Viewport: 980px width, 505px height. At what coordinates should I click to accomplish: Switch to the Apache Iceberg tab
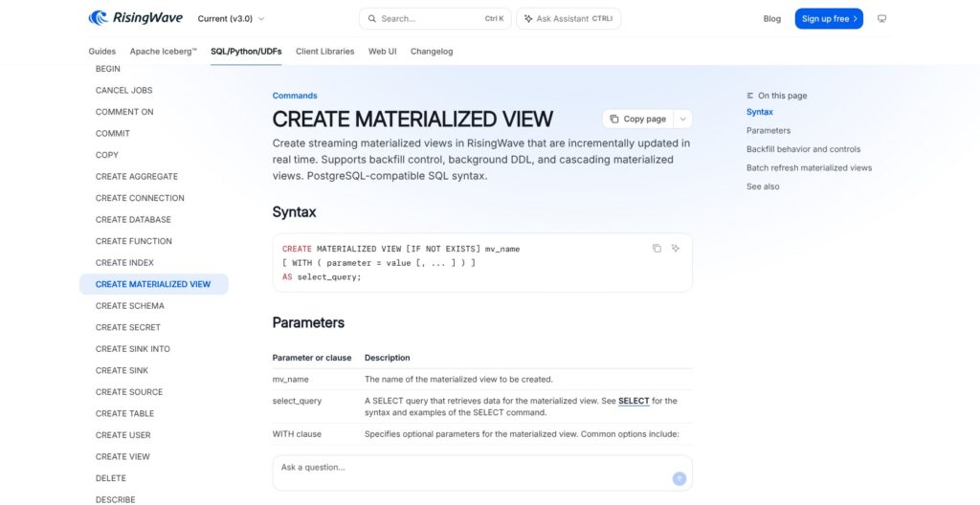163,52
